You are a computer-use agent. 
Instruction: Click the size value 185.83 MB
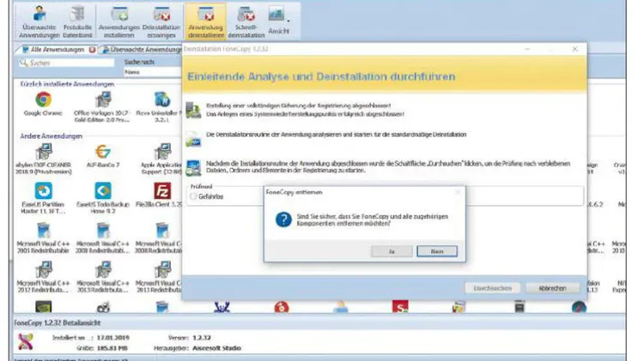[x=112, y=348]
